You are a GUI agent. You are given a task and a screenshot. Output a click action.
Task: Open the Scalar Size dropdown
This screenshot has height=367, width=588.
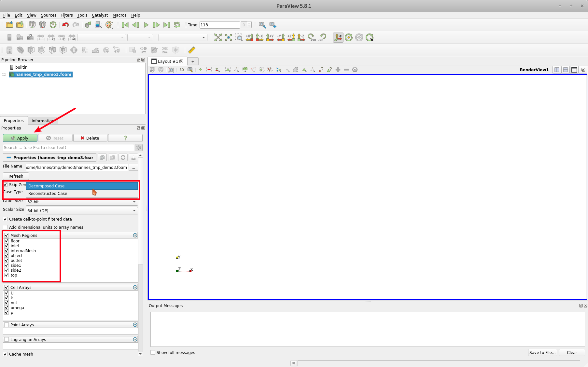82,211
